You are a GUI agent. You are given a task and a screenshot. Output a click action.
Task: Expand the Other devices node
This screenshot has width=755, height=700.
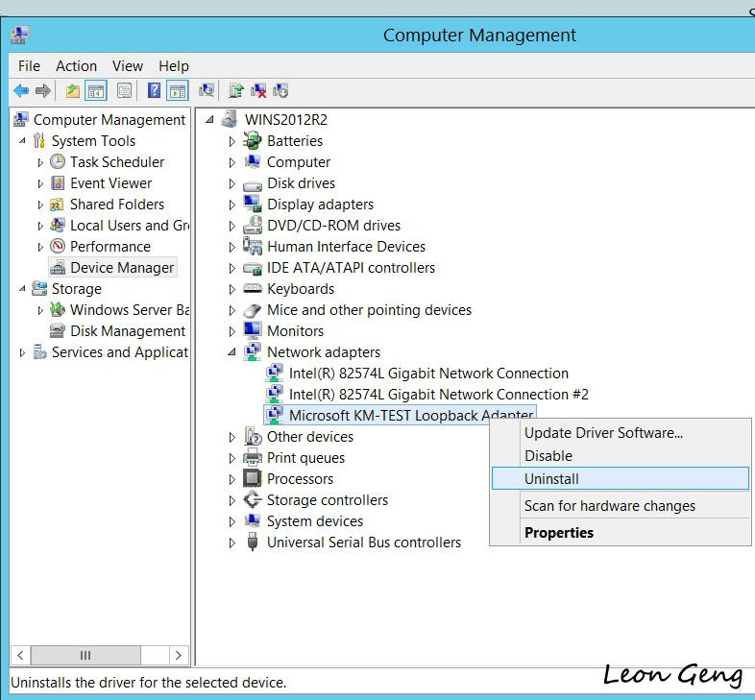(231, 437)
